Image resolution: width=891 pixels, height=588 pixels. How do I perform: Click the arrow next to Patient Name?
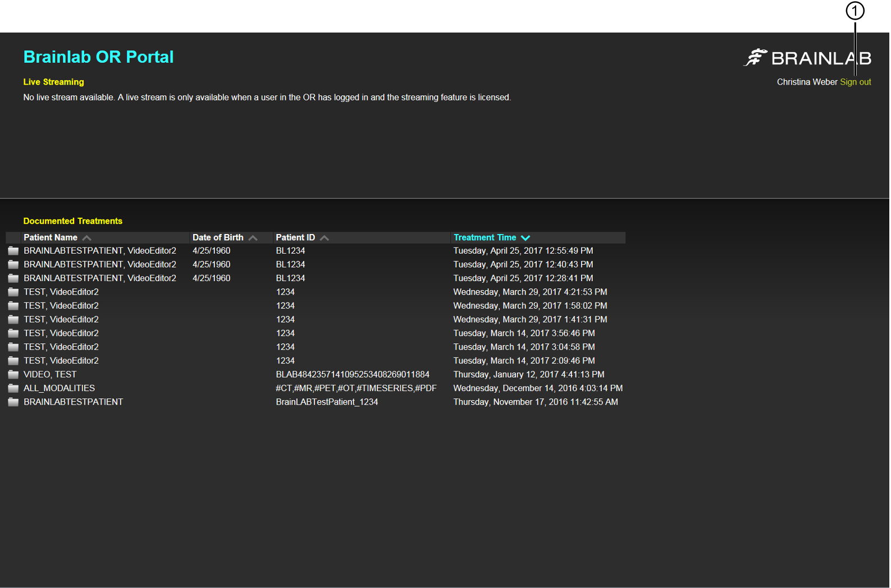[86, 238]
